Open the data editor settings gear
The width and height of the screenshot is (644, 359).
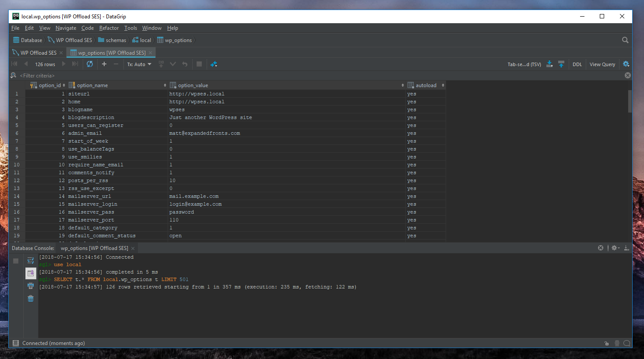(x=626, y=64)
